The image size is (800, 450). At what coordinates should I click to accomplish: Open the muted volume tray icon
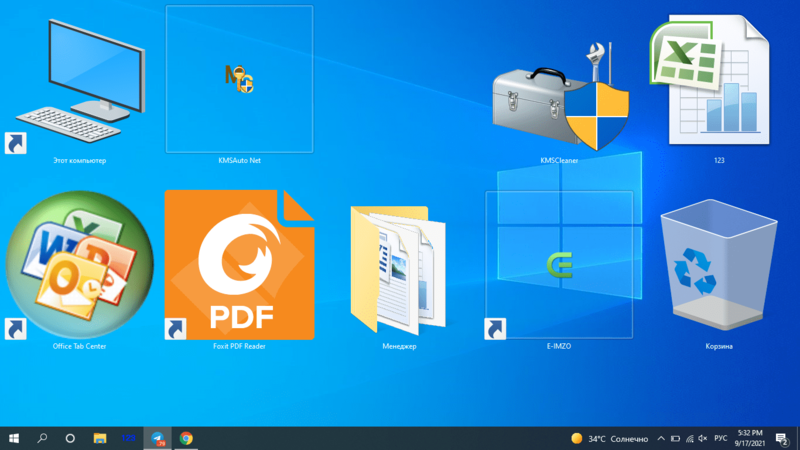coord(703,439)
